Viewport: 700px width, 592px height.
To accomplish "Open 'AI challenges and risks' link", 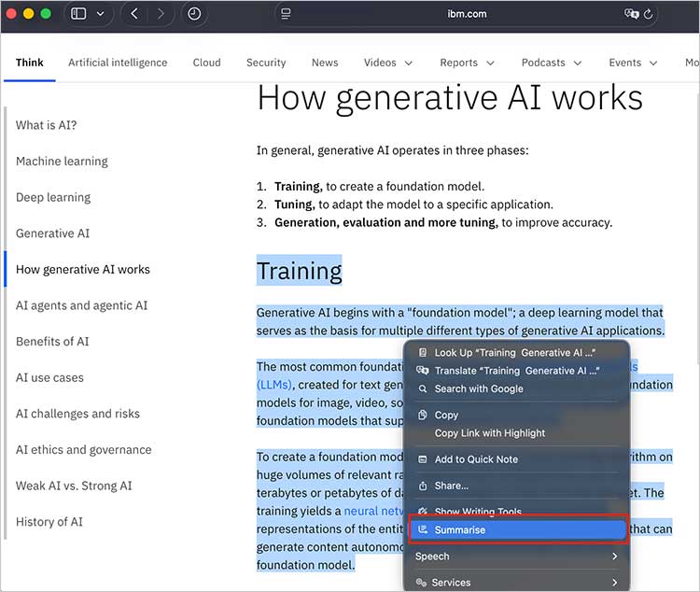I will click(77, 414).
